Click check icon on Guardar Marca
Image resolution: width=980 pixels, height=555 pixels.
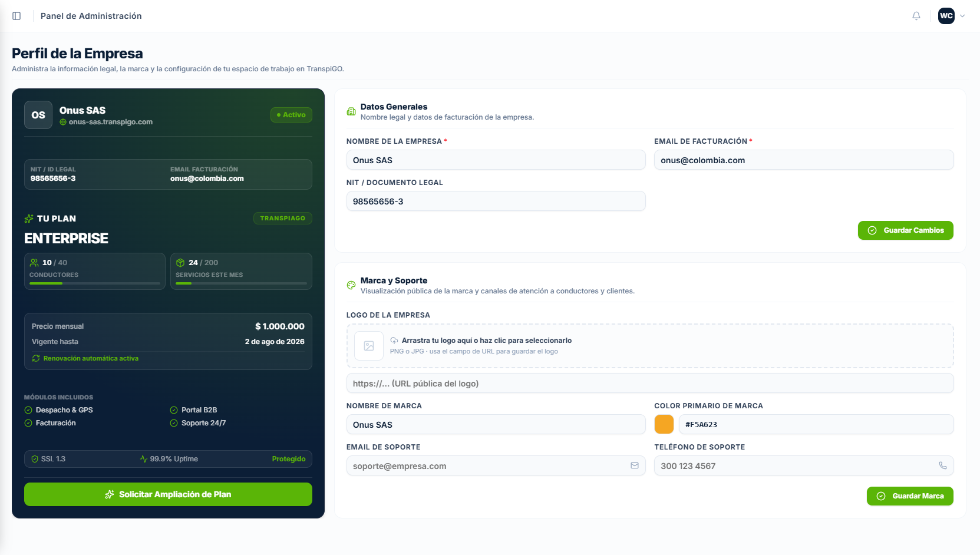881,496
